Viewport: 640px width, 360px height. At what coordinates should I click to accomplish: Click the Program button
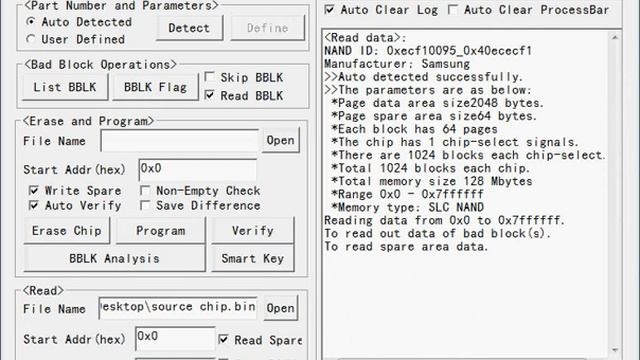tap(160, 231)
